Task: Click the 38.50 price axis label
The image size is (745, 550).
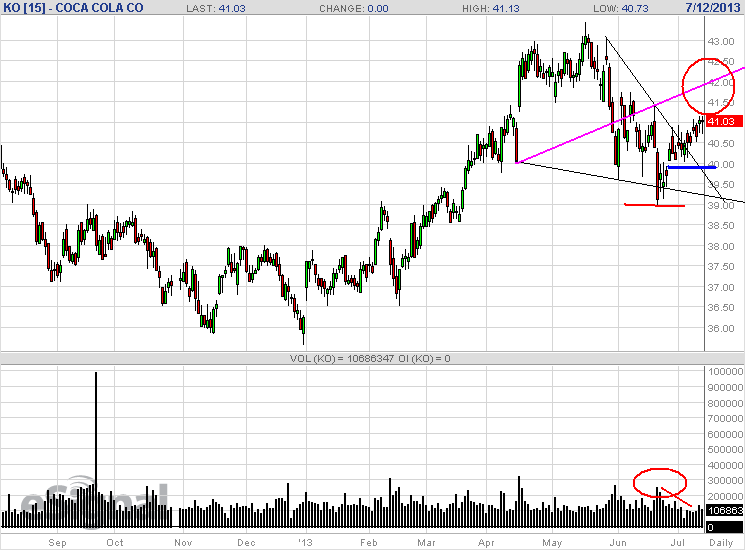Action: [721, 226]
